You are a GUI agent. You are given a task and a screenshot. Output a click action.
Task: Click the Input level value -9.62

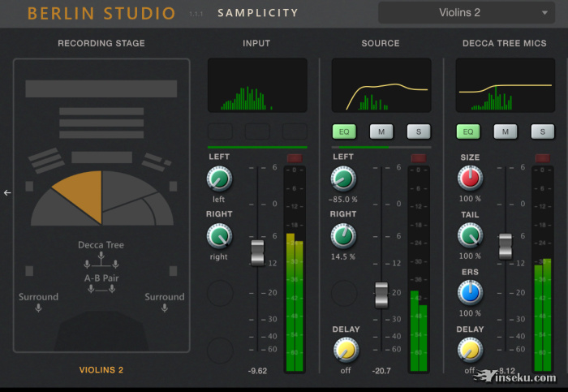pos(257,370)
